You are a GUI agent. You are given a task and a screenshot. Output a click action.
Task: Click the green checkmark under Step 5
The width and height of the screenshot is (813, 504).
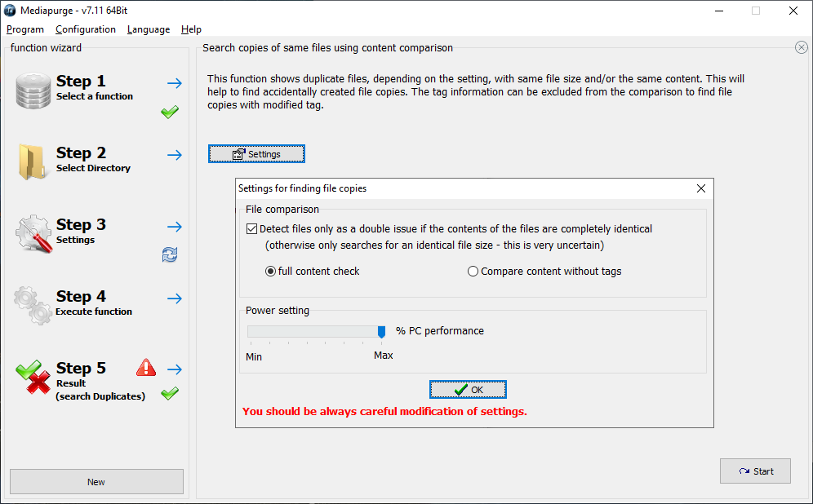170,393
